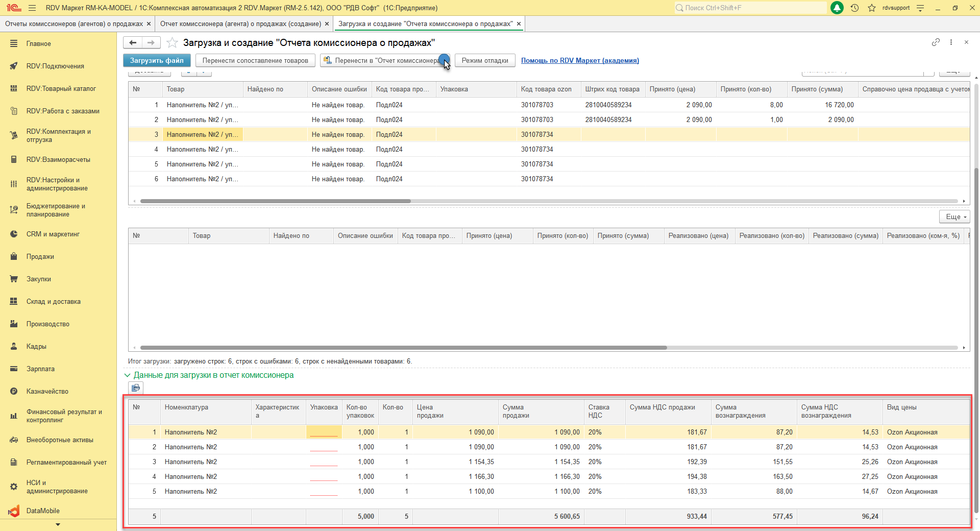Click the search field Поиск Ctrl+Shift+F
The image size is (980, 531).
[750, 8]
